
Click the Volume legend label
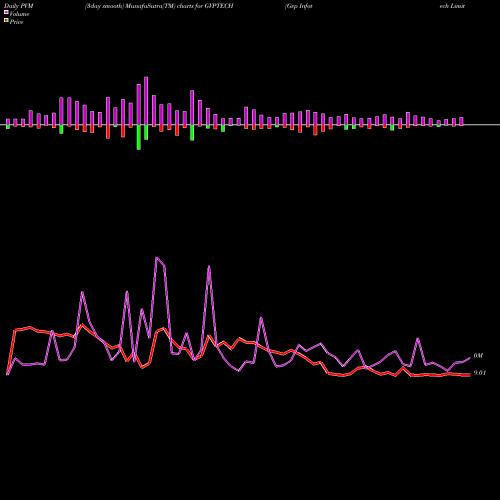(x=19, y=14)
